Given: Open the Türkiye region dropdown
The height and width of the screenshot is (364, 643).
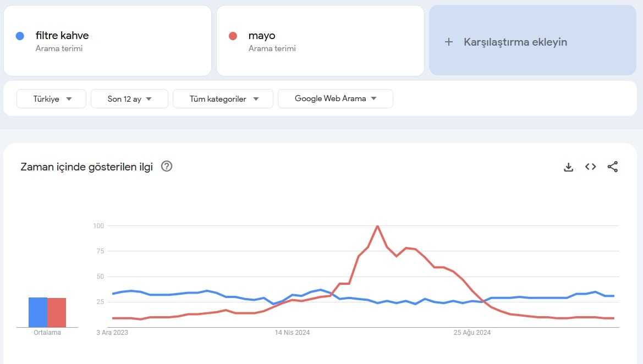Looking at the screenshot, I should [x=51, y=99].
